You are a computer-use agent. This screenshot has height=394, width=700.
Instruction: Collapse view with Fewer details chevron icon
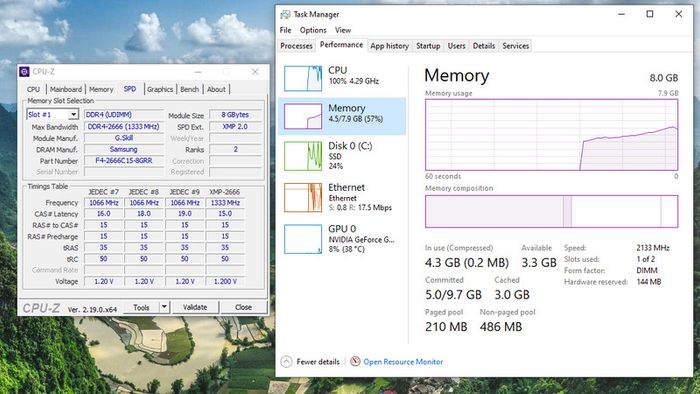(x=286, y=361)
